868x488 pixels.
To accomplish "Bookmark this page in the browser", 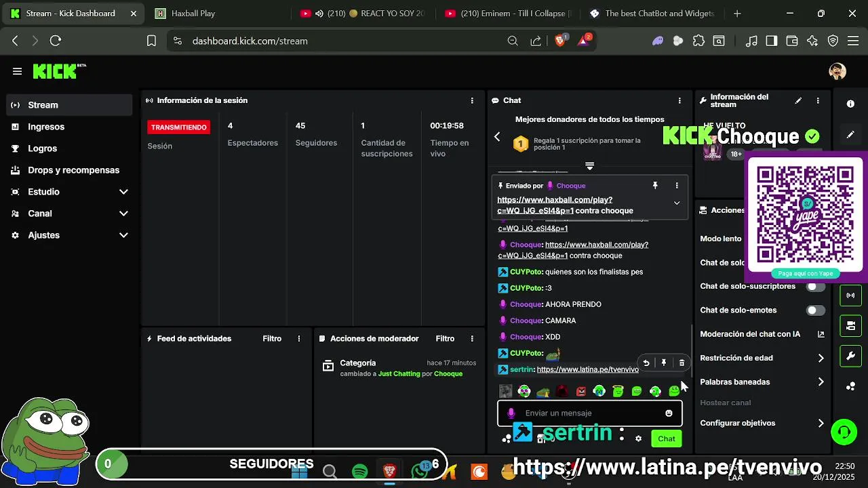I will 151,41.
